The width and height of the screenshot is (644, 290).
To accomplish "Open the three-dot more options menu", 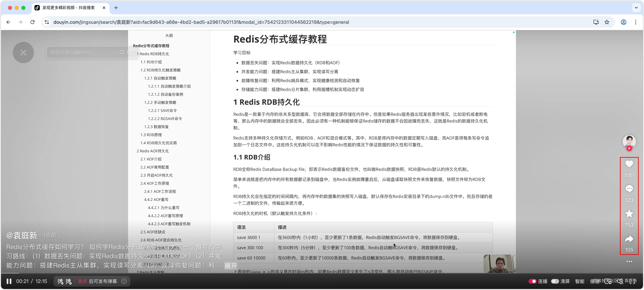I will (629, 261).
